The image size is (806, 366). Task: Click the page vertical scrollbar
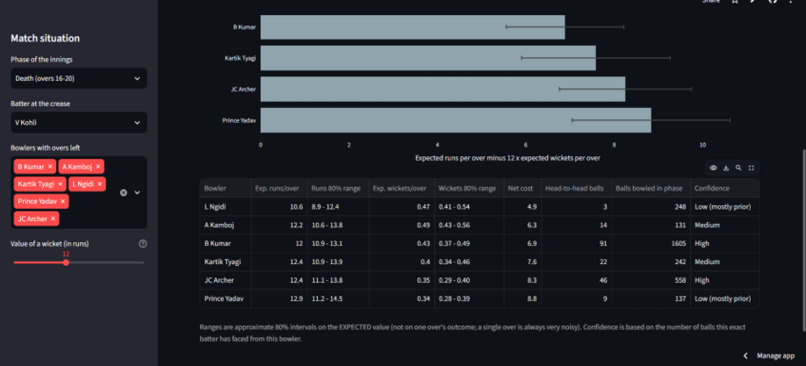803,240
